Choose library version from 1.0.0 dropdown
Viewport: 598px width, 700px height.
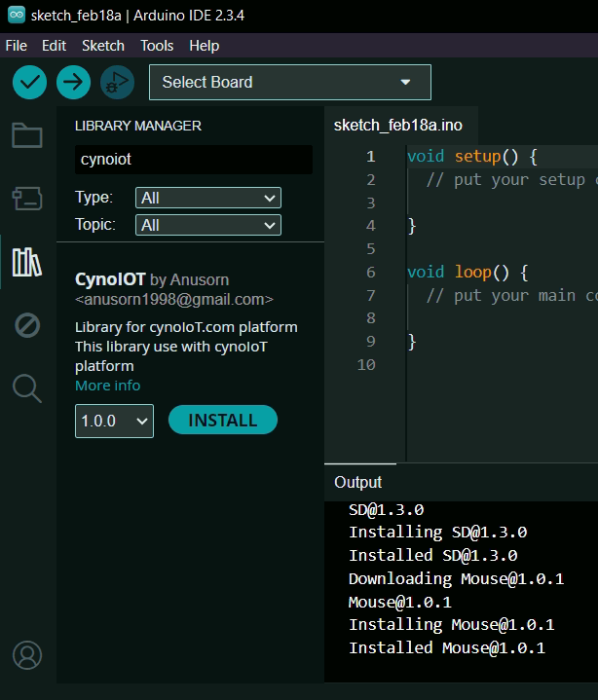(114, 421)
